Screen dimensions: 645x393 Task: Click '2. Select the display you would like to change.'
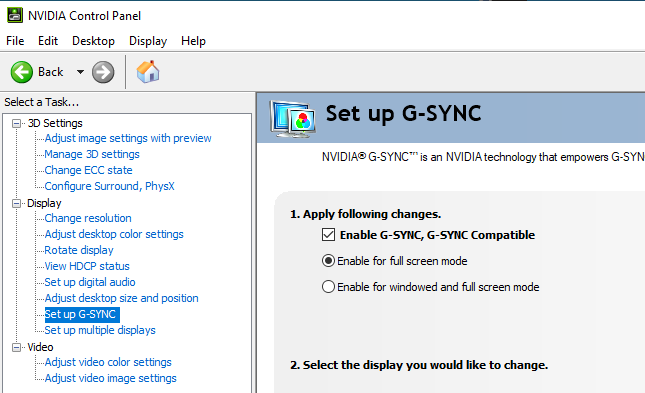[x=419, y=365]
